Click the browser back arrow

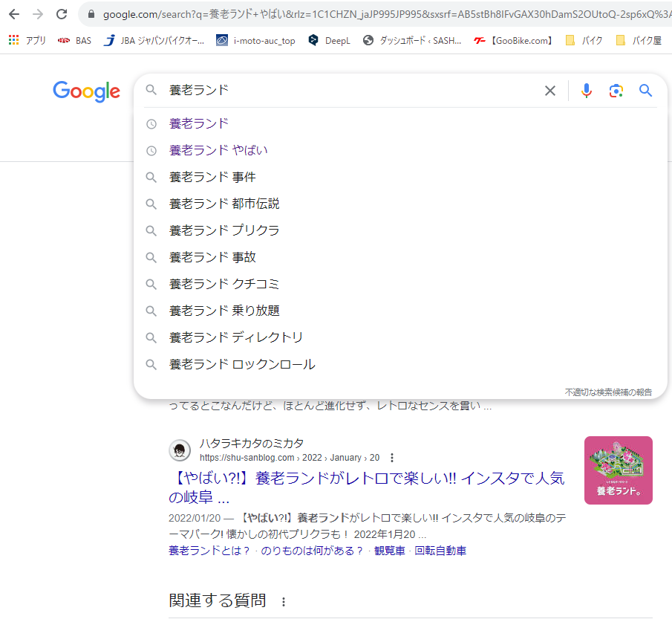[x=14, y=14]
